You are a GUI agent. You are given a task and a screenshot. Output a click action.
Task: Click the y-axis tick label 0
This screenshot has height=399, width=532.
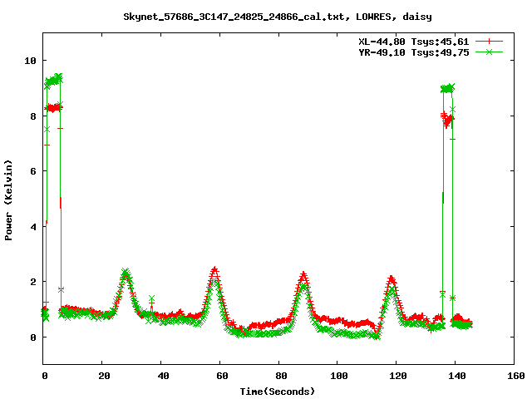tap(33, 337)
